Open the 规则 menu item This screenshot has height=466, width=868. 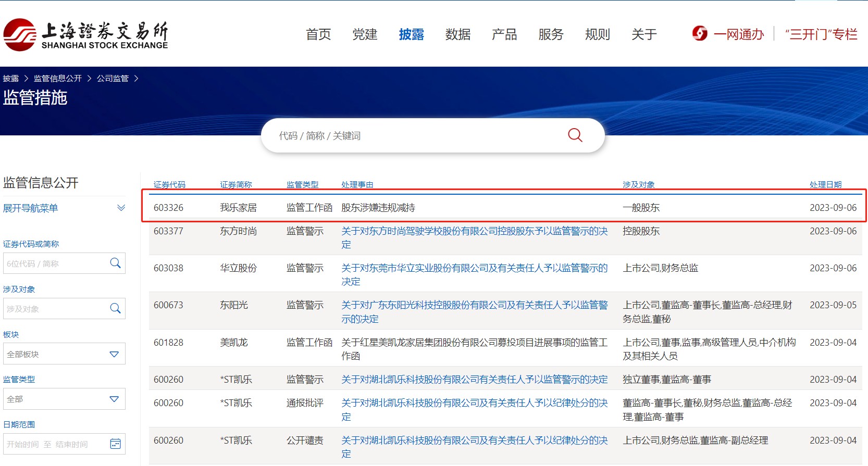point(598,34)
